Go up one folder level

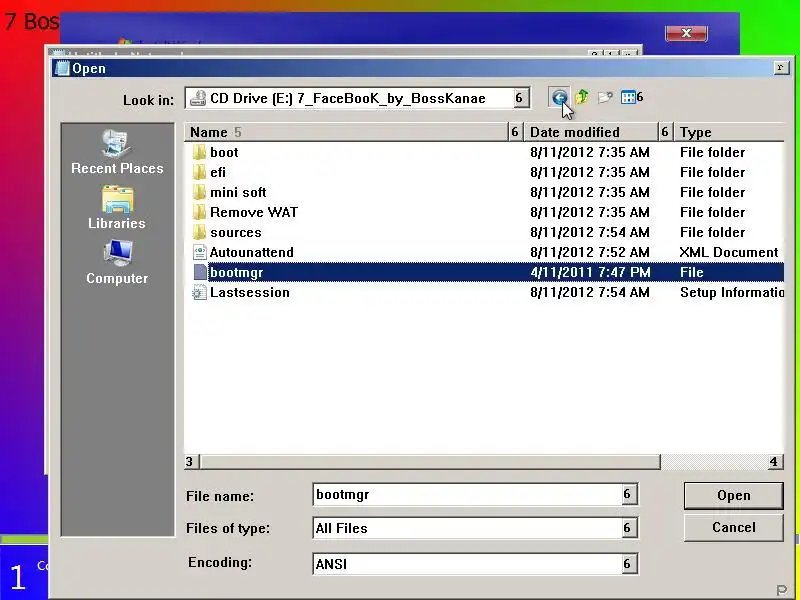(x=582, y=97)
